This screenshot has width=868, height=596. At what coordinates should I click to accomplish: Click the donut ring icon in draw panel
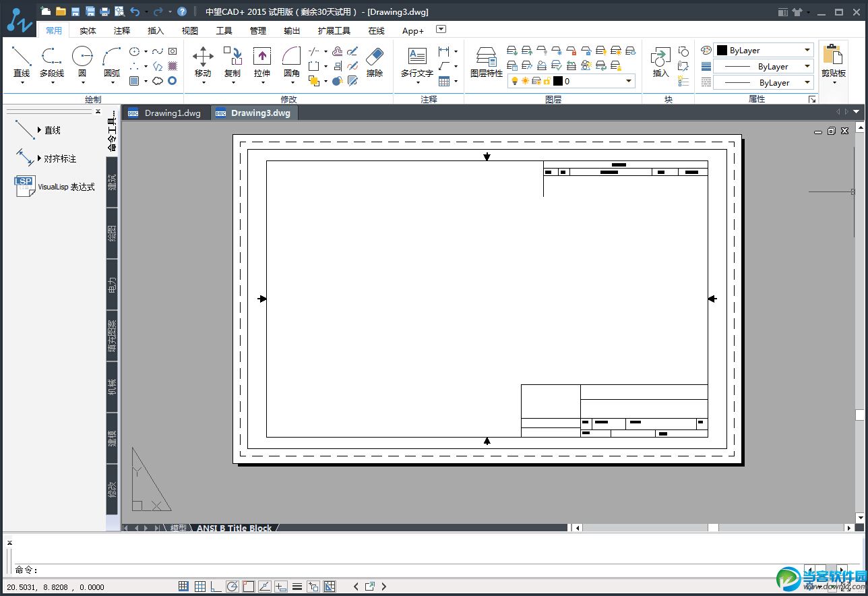(x=173, y=81)
